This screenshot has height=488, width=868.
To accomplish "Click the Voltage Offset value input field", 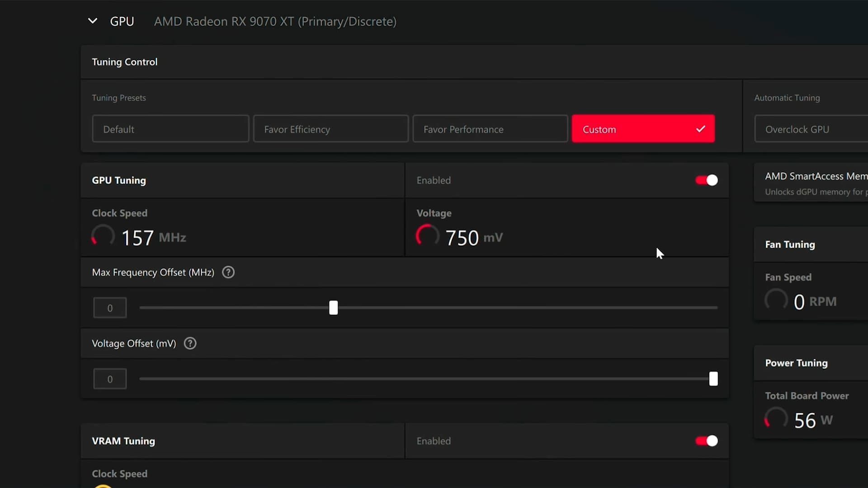I will [x=109, y=379].
